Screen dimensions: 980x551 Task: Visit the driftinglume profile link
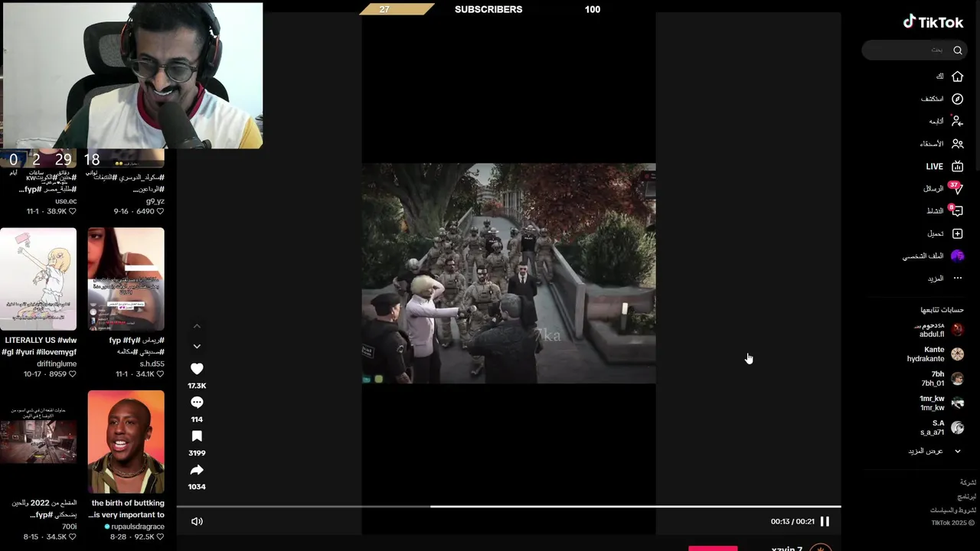pos(57,364)
